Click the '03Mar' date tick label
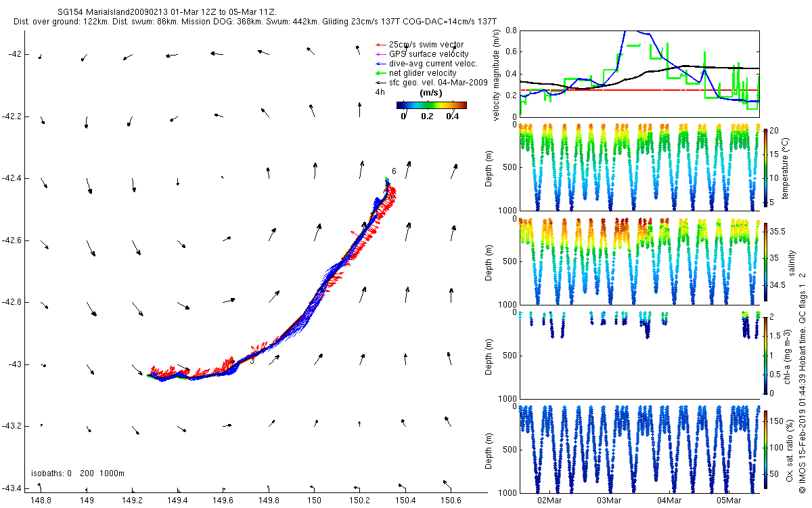Screen dimensions: 812x508 (609, 501)
